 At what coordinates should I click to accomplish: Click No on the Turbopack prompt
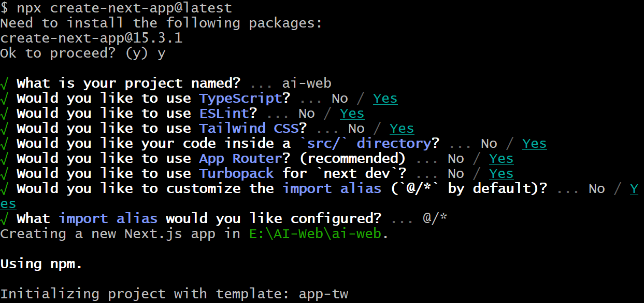[x=456, y=174]
